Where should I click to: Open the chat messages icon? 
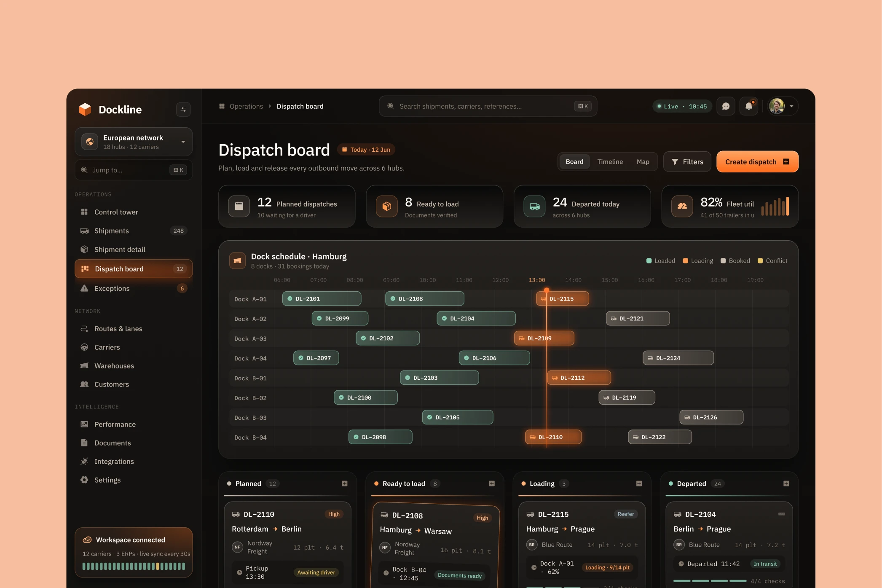726,106
